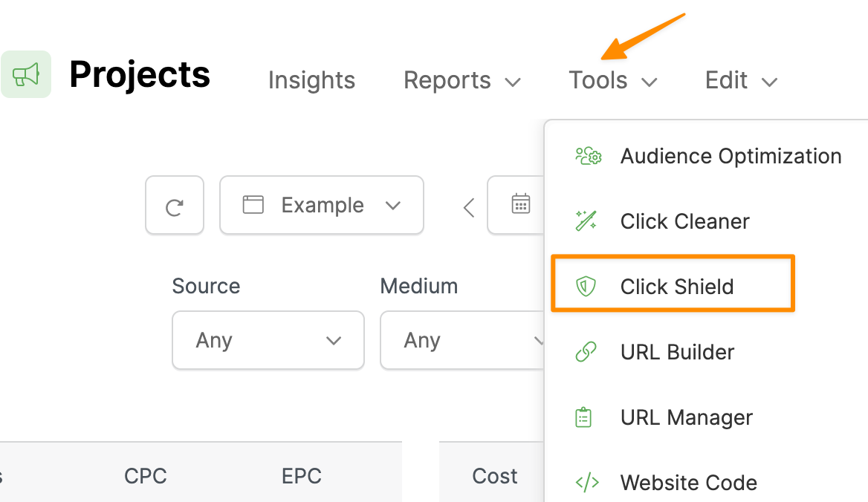Click the URL Builder chain link icon
This screenshot has width=868, height=502.
point(586,352)
